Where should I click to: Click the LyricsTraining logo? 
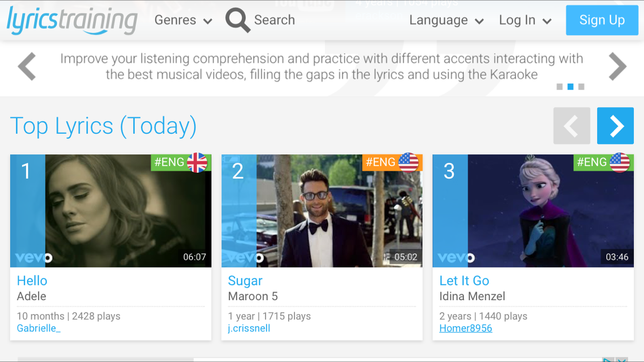point(72,20)
